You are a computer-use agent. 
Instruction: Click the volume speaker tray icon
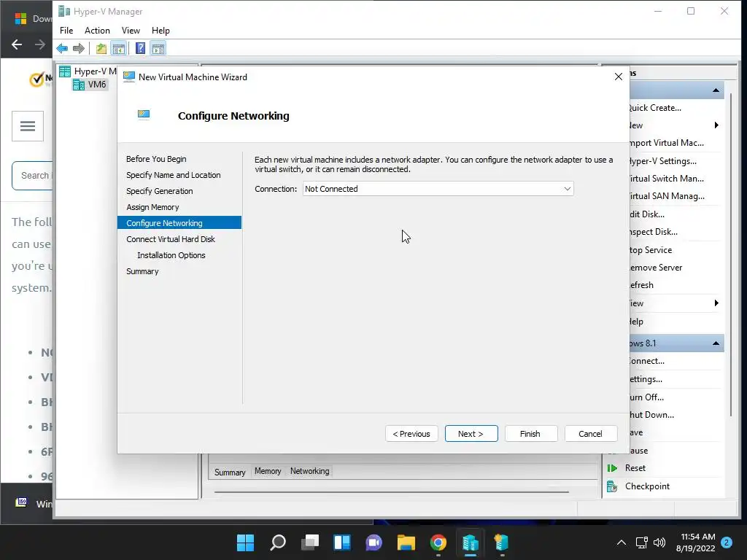[x=659, y=542]
